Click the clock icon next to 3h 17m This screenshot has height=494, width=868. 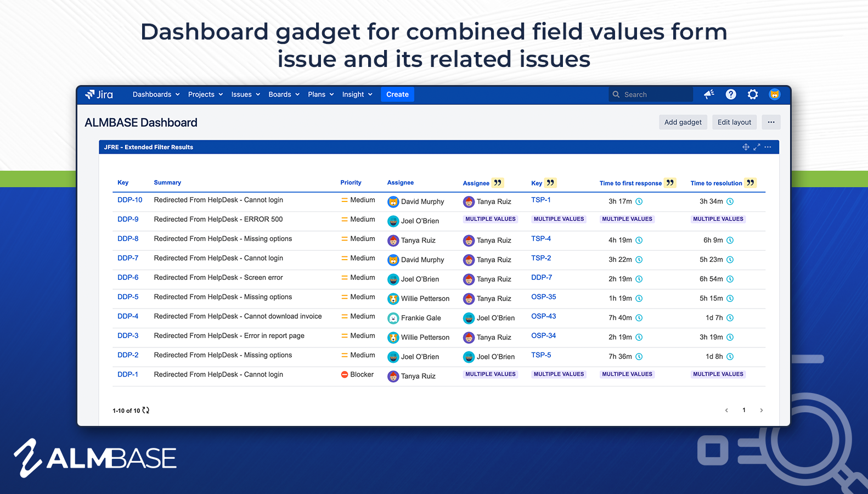(639, 201)
